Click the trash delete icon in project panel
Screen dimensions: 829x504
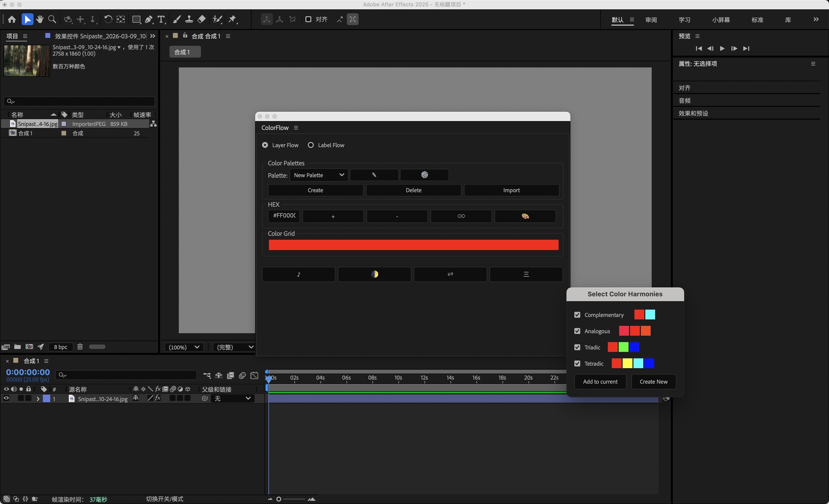point(80,346)
